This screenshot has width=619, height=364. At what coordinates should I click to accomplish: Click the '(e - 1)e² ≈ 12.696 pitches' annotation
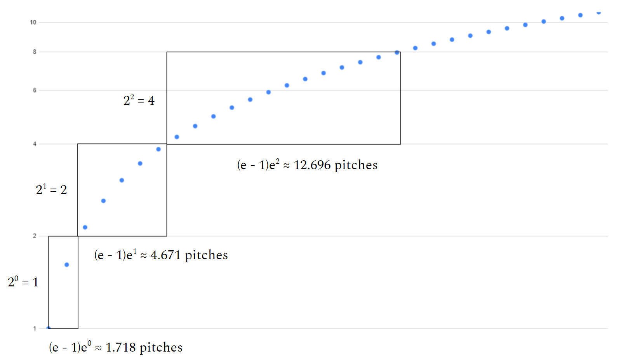pyautogui.click(x=307, y=165)
